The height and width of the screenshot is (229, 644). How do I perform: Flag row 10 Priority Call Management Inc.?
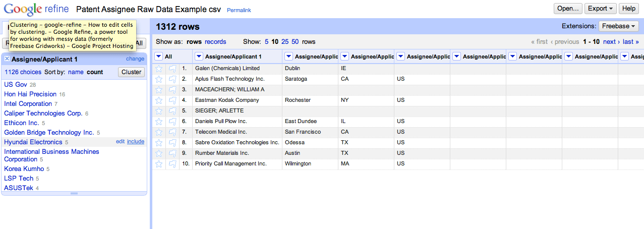point(172,164)
